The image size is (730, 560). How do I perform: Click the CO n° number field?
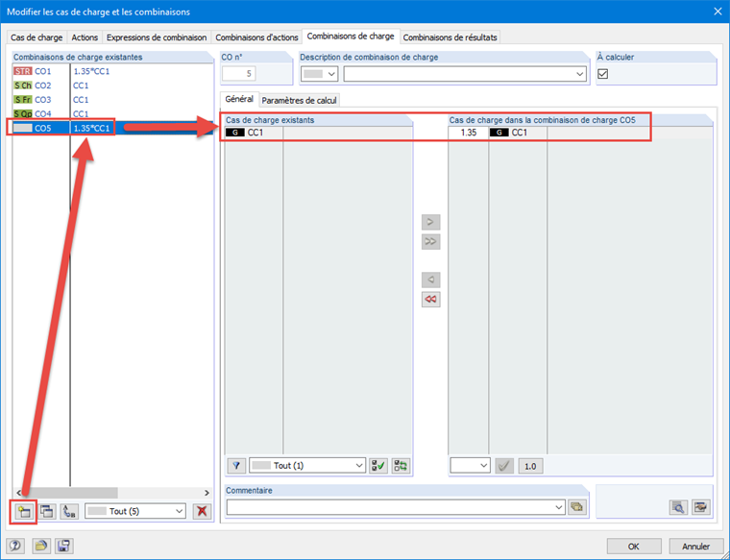239,74
